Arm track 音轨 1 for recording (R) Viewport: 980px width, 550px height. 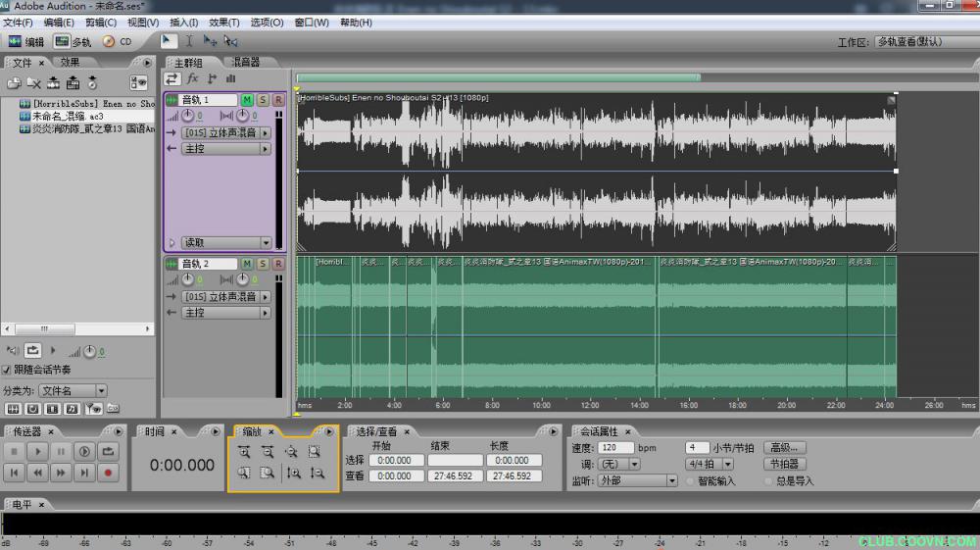(x=278, y=100)
